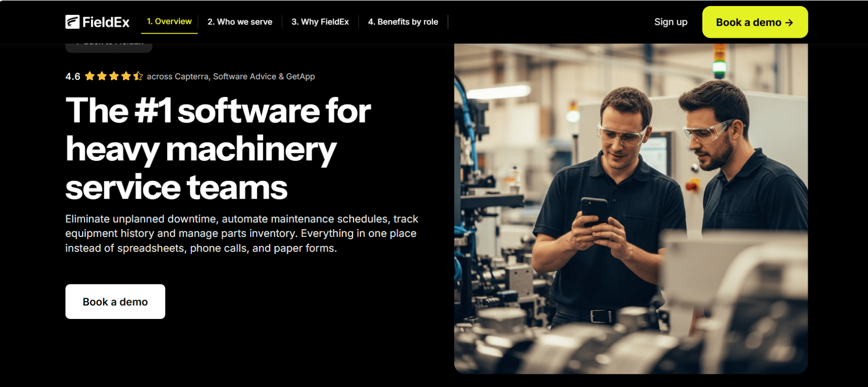Click the partially hidden Back to FieldEx button
868x387 pixels.
[x=109, y=48]
